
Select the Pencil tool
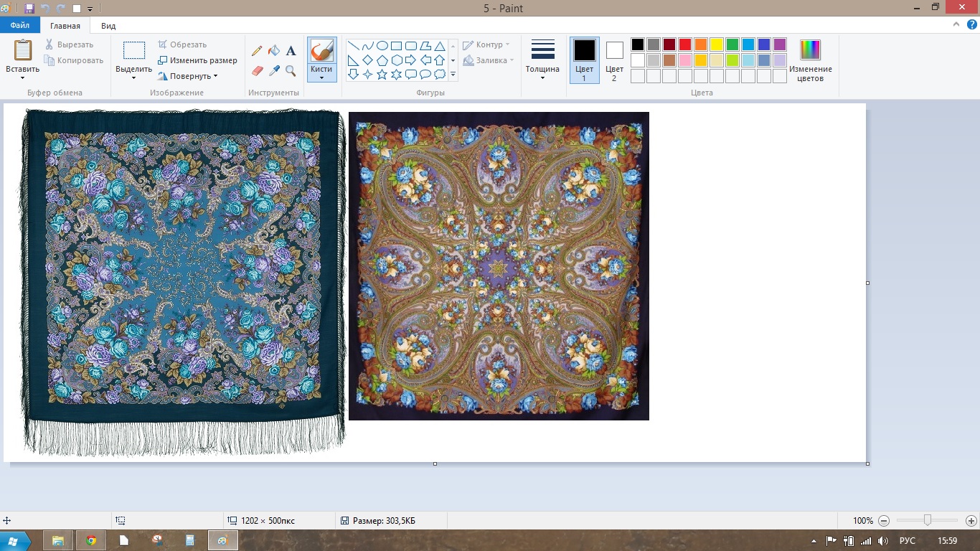[x=257, y=51]
